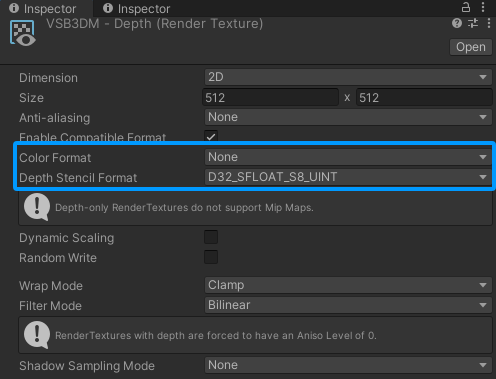
Task: Click the Dynamic Scaling label
Action: click(66, 238)
